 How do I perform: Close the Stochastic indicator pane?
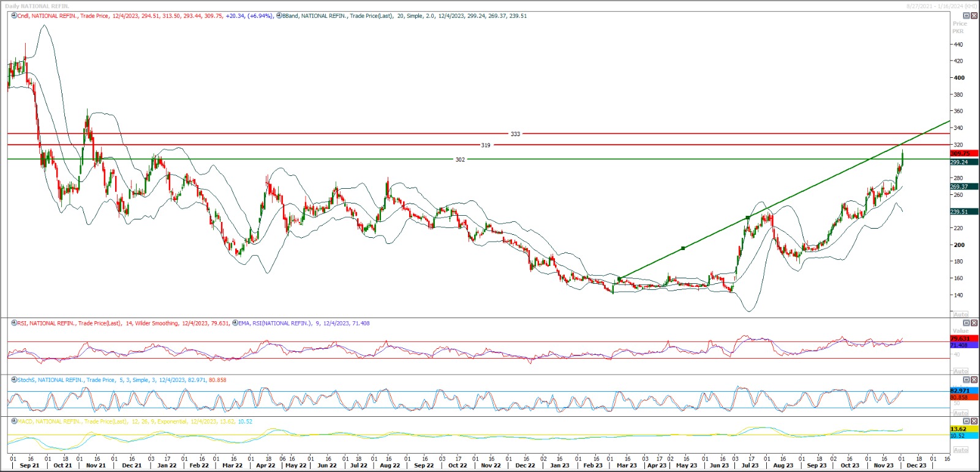coord(974,380)
